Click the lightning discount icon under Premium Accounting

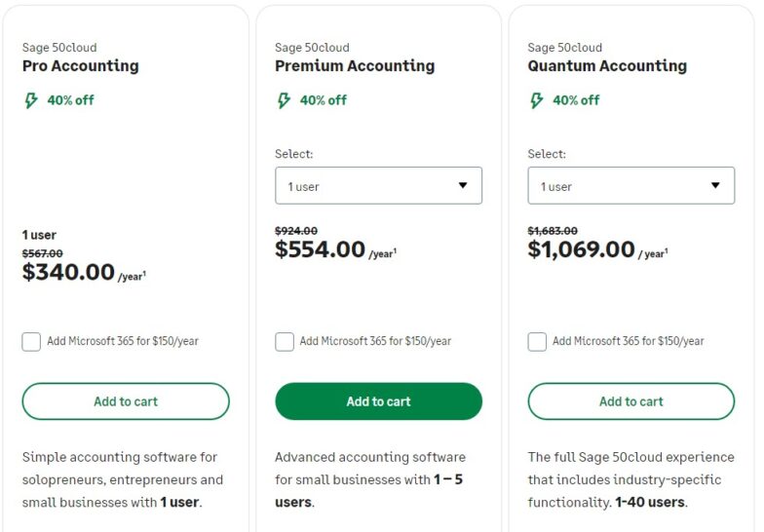click(x=284, y=100)
